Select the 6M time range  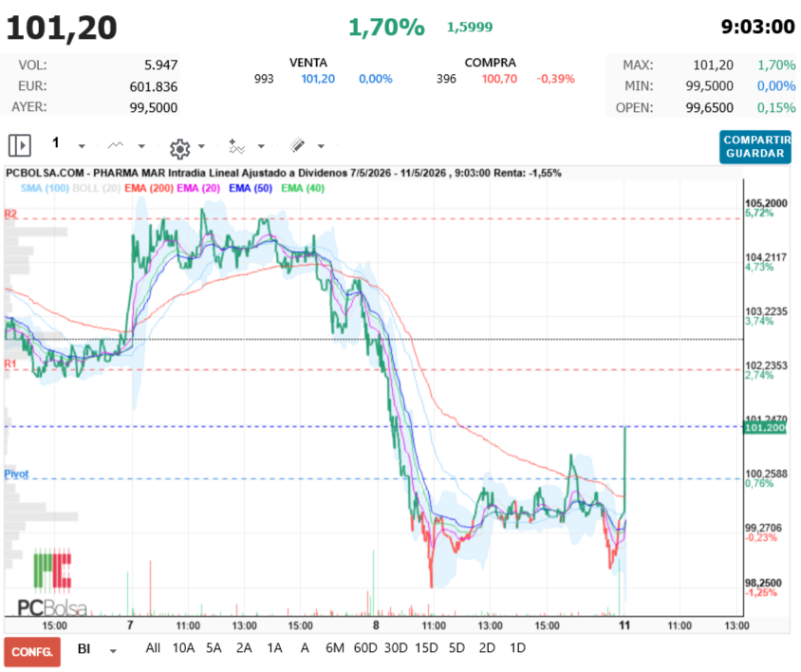click(335, 648)
